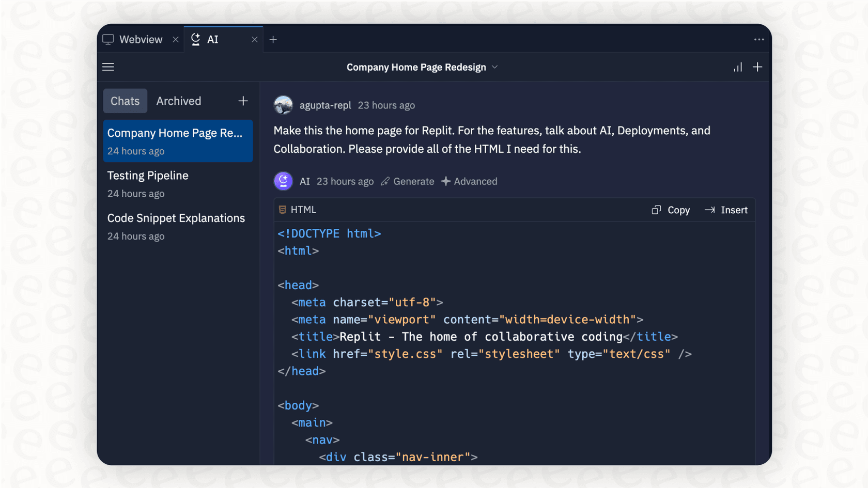Open the Advanced options

[x=469, y=181]
